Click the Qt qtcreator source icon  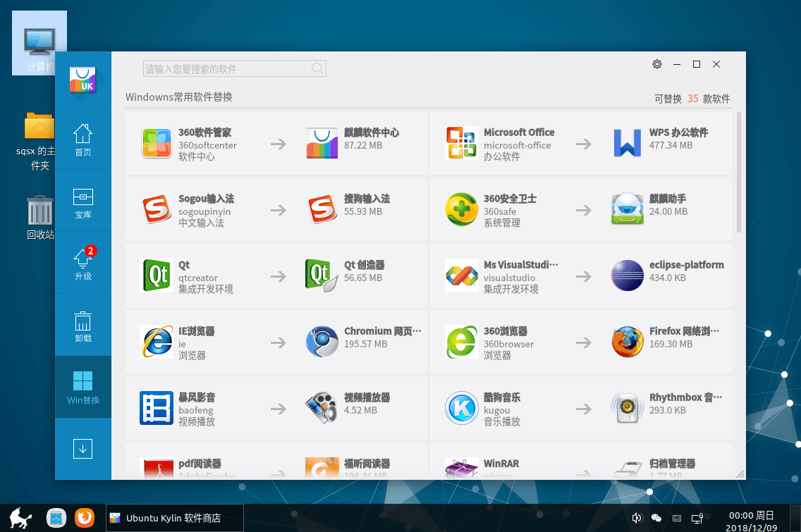click(157, 276)
